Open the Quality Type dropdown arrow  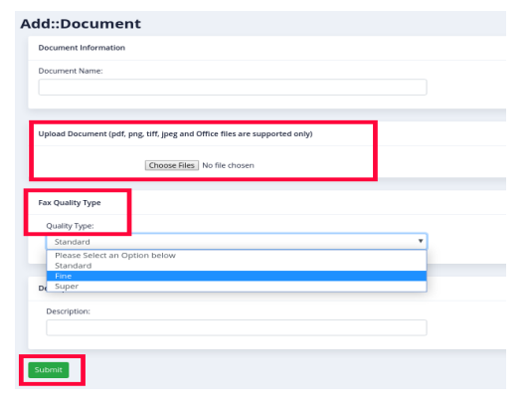tap(421, 241)
